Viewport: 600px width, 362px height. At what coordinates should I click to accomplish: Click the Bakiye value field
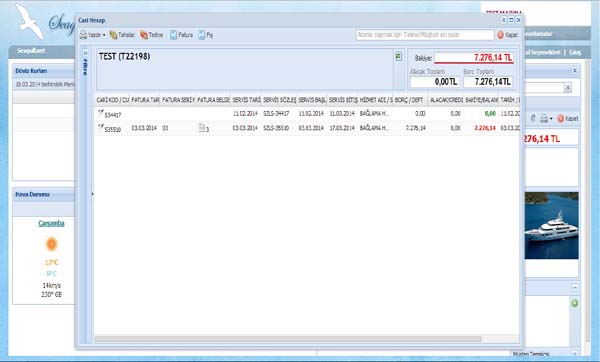coord(474,58)
